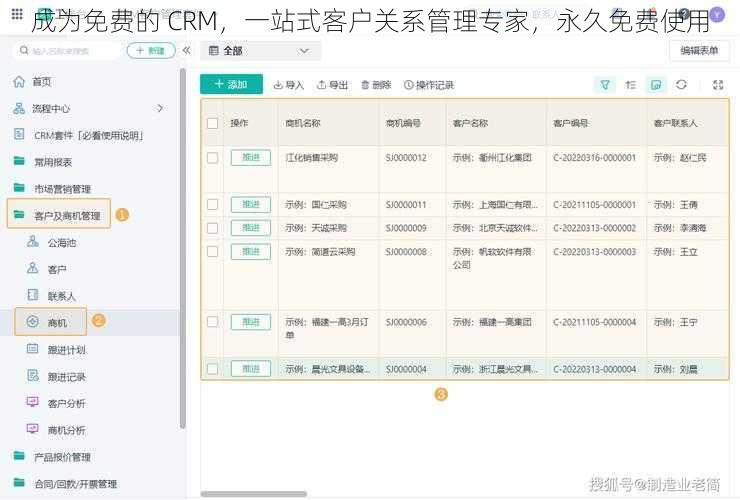This screenshot has width=740, height=500.
Task: Click the 导入 import toolbar item
Action: pos(289,85)
